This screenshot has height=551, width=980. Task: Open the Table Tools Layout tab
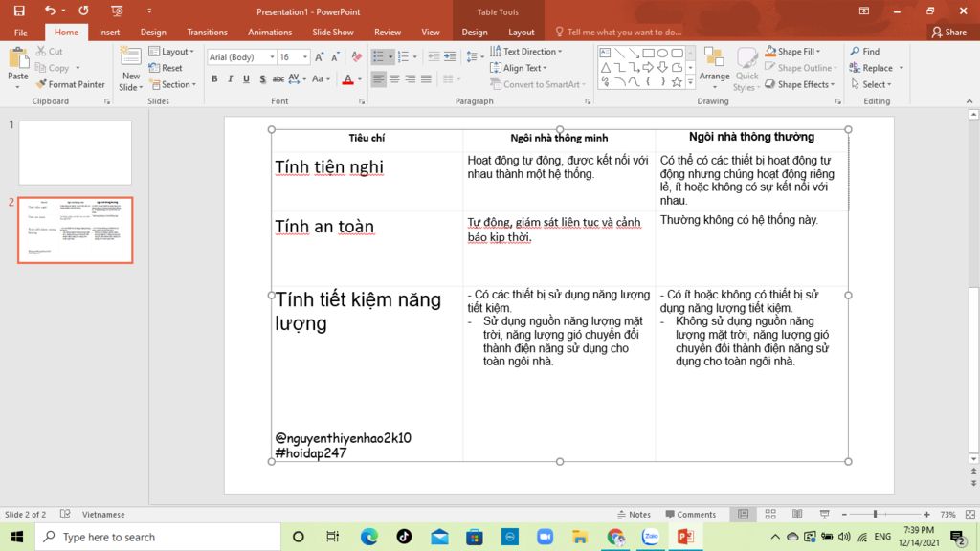(x=522, y=32)
